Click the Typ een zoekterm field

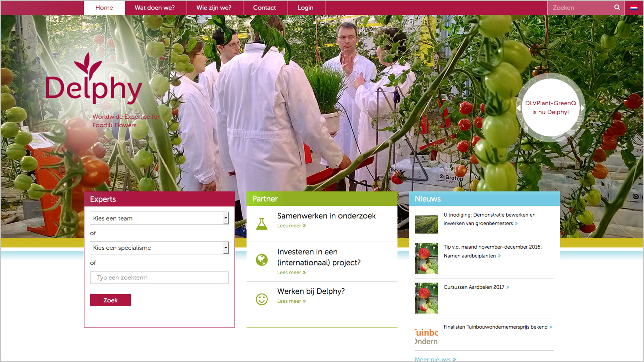[x=159, y=278]
